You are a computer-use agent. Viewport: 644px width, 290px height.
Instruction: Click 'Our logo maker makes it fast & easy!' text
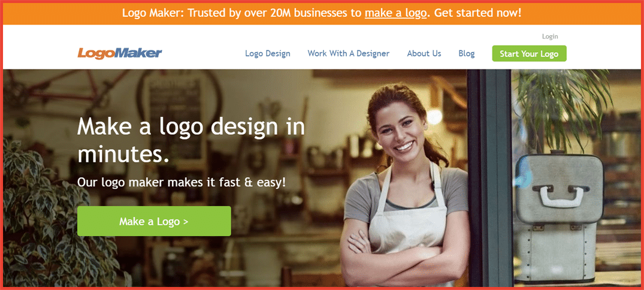point(182,182)
